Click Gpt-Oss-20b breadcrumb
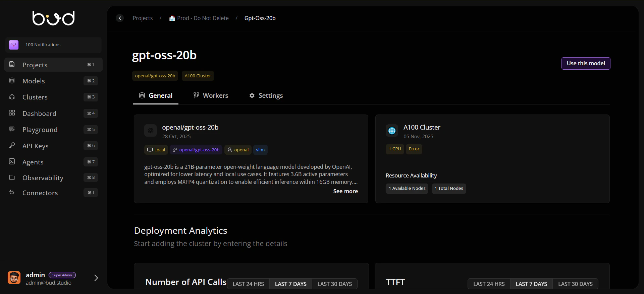 tap(260, 18)
